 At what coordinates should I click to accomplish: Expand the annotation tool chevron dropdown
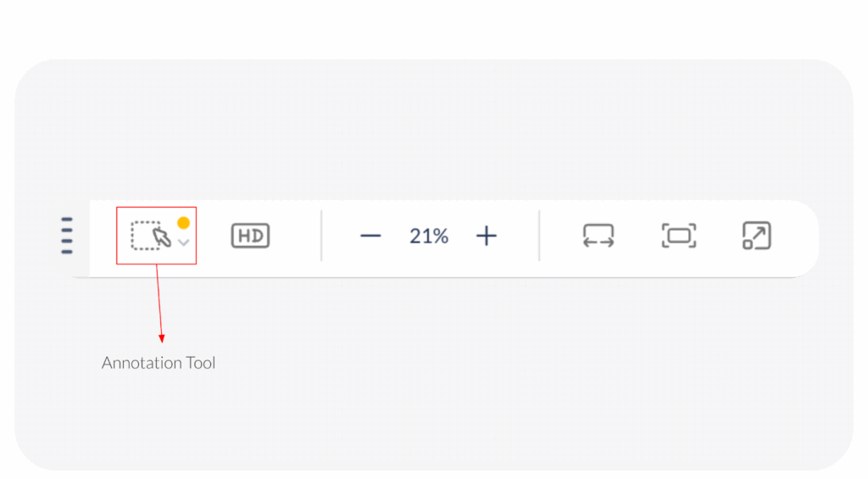[184, 242]
